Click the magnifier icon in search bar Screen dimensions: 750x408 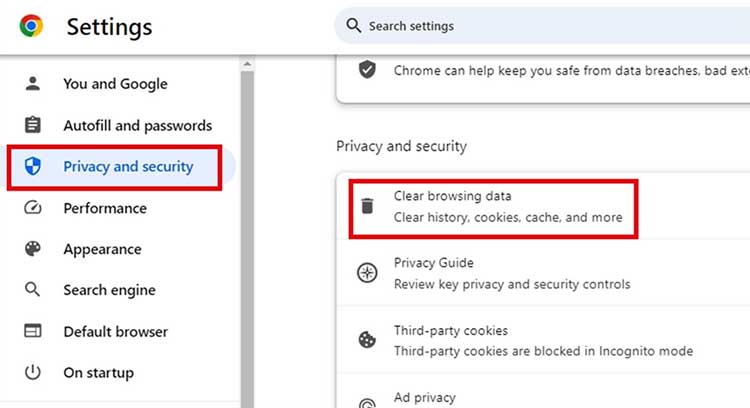coord(353,25)
